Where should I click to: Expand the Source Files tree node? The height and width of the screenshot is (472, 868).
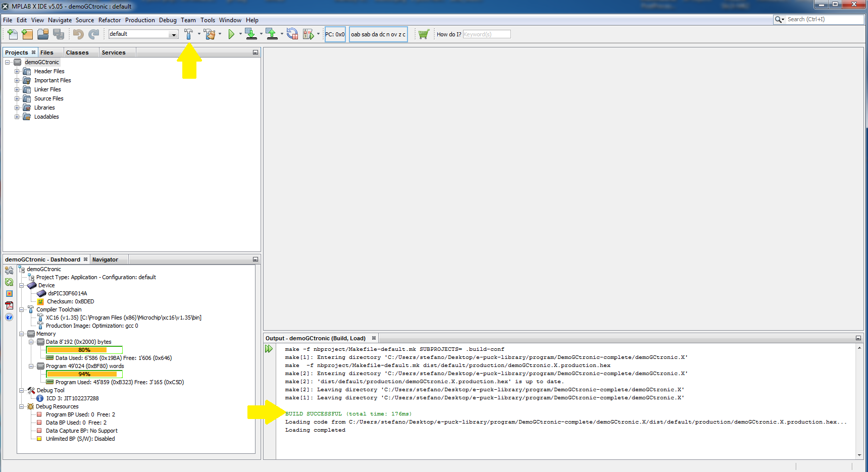click(x=17, y=98)
